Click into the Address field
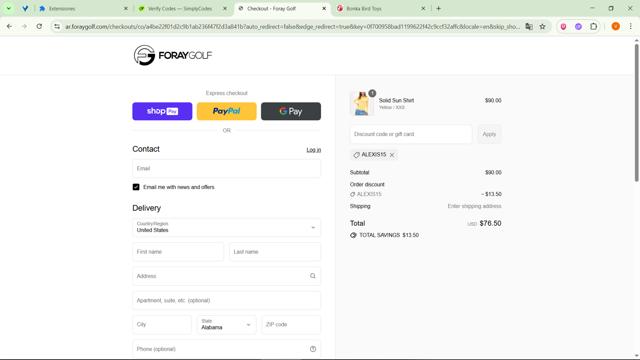This screenshot has width=640, height=360. (227, 276)
